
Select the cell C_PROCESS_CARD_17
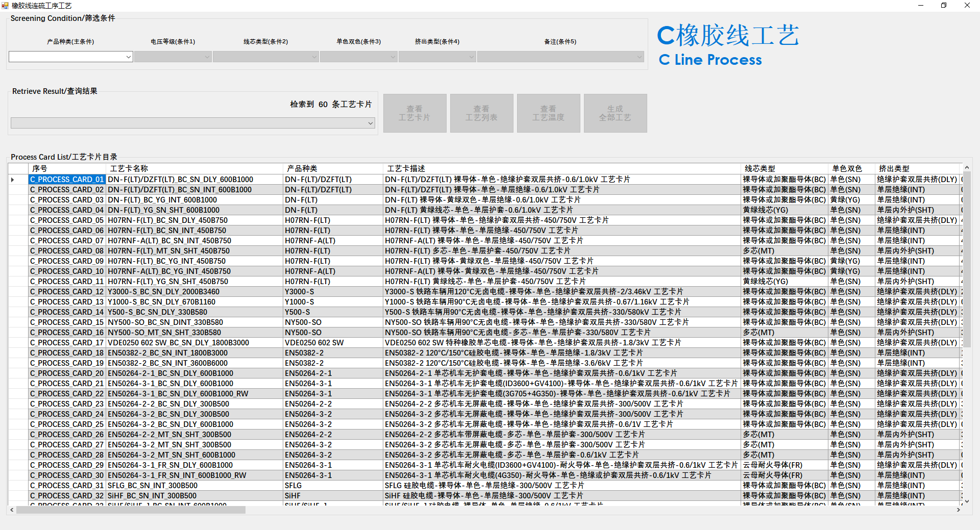[x=67, y=343]
